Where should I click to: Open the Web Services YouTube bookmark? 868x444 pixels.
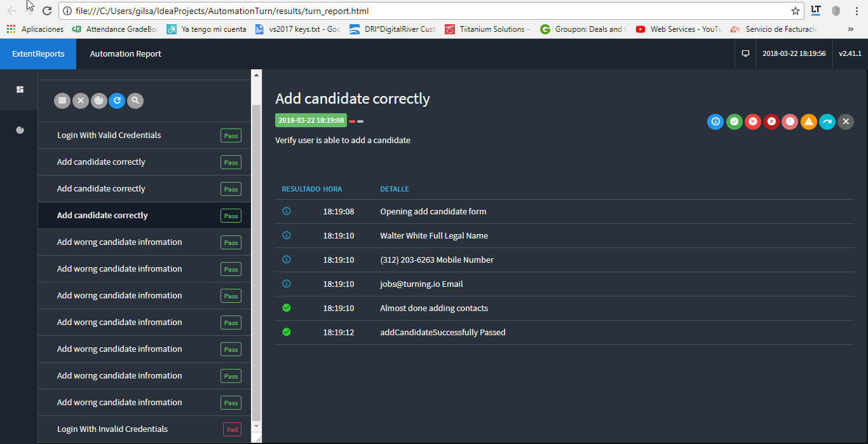679,29
